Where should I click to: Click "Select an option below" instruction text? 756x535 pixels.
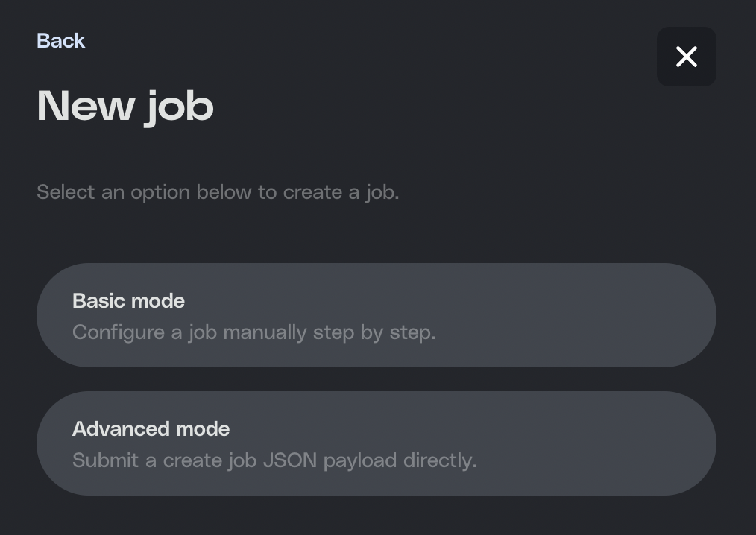point(218,192)
